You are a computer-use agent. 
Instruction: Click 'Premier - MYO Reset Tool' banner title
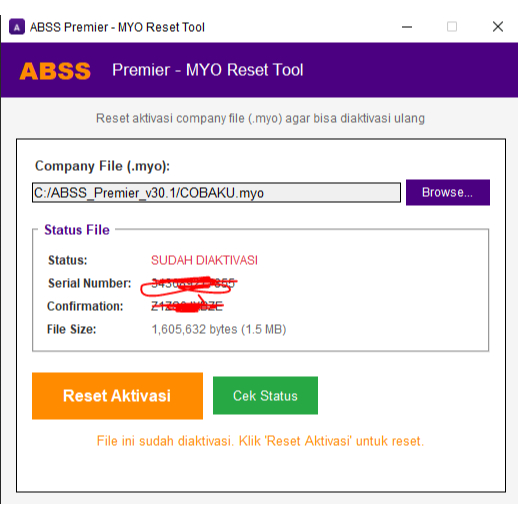[x=208, y=70]
